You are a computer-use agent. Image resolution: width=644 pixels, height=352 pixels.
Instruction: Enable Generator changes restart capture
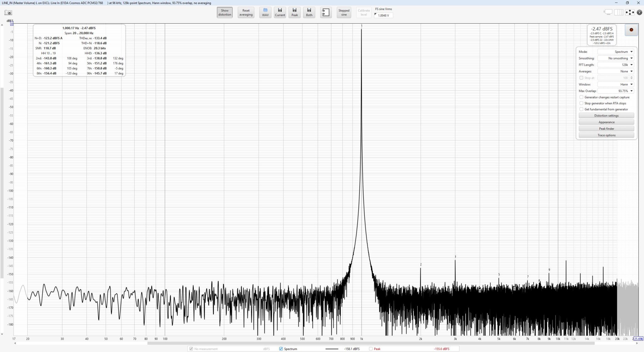[x=581, y=97]
